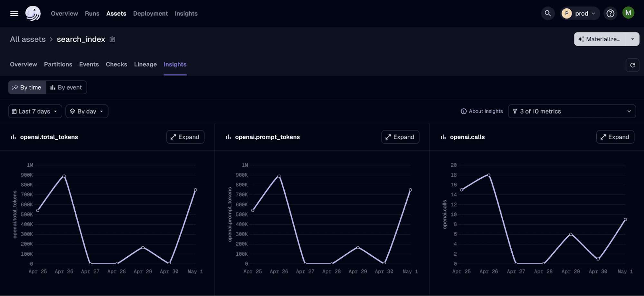This screenshot has height=296, width=644.
Task: Toggle the By time view
Action: (27, 87)
